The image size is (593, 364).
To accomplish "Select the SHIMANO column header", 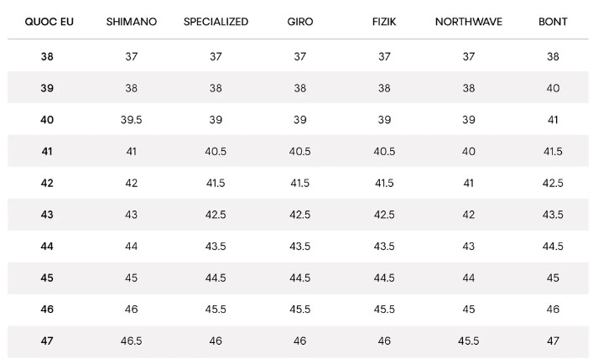I will coord(131,22).
